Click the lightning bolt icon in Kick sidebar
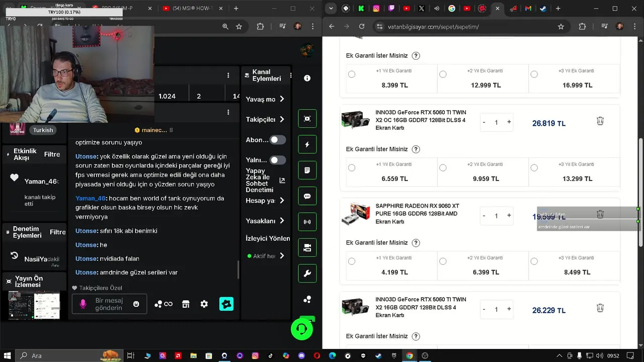 coord(307,145)
